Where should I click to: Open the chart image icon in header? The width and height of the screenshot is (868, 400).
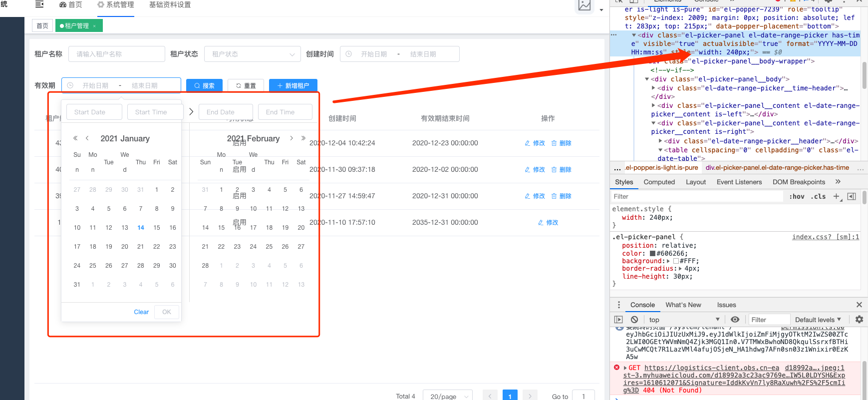coord(584,5)
